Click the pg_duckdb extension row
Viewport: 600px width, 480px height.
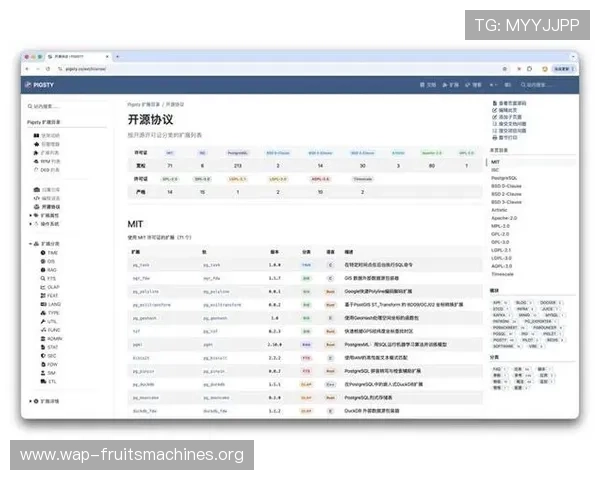coord(305,384)
